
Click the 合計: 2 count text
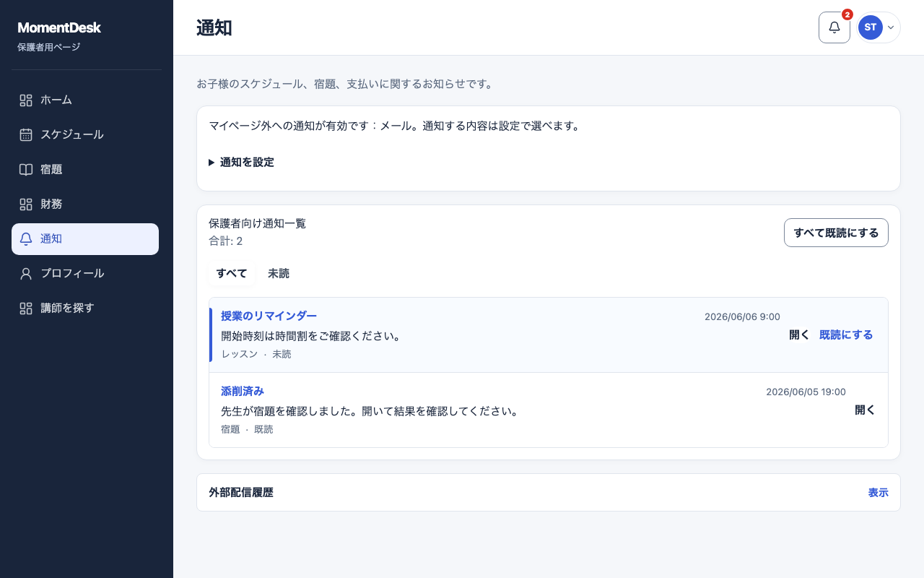coord(226,241)
